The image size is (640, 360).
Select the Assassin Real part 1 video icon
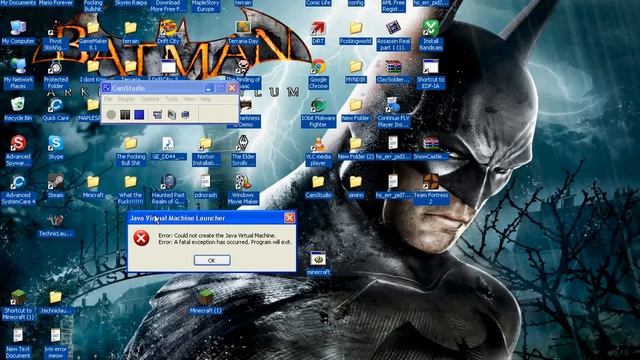pyautogui.click(x=393, y=35)
